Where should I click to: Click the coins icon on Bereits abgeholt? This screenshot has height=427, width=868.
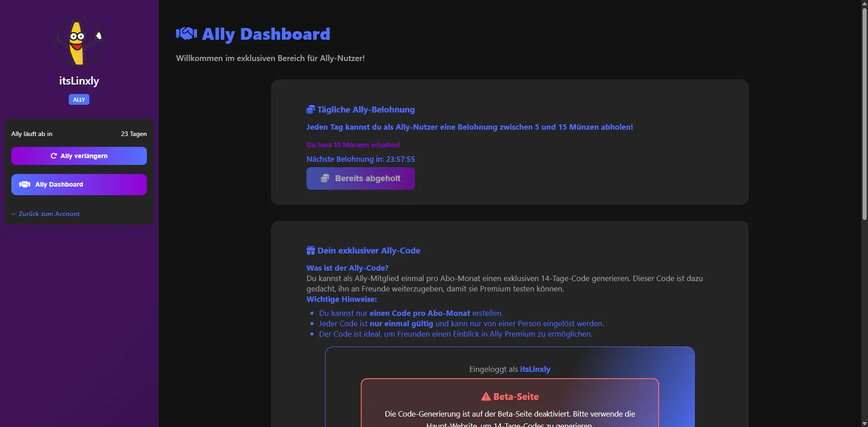pos(325,178)
